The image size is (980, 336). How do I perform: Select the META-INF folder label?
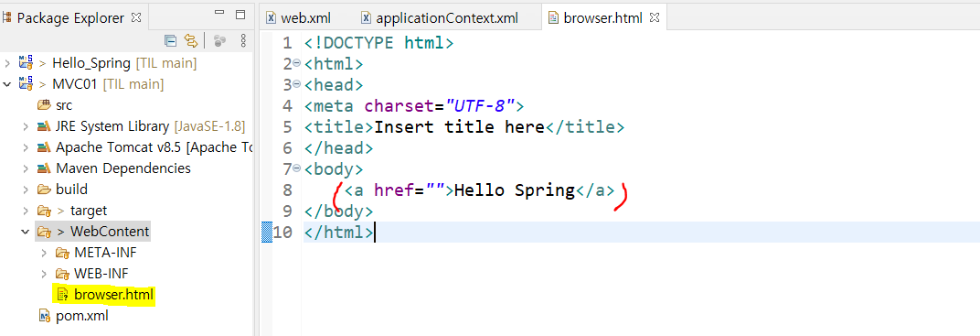click(x=105, y=253)
